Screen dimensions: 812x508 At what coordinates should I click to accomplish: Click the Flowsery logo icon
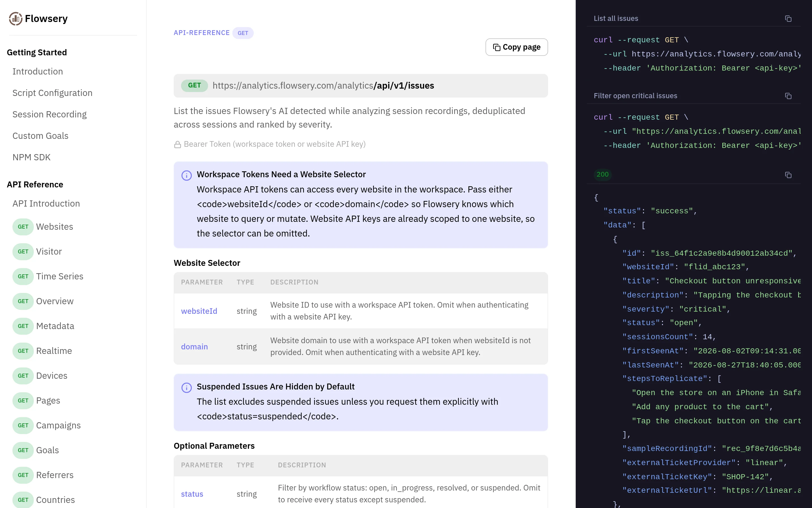point(16,18)
